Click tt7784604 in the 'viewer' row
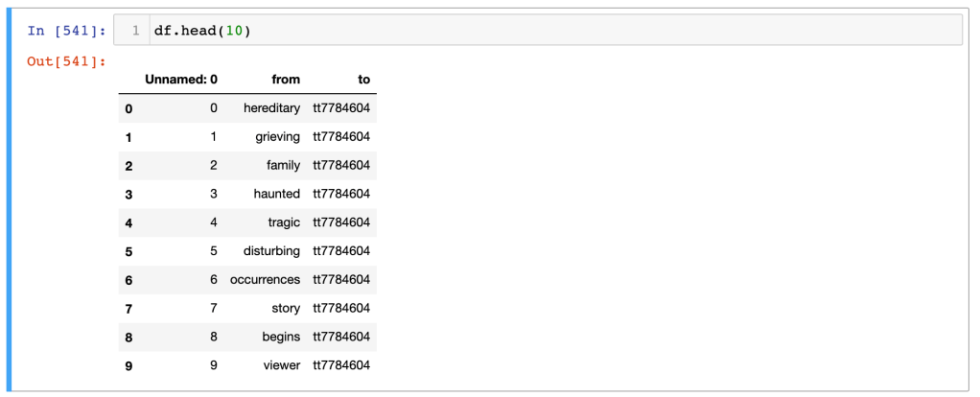The image size is (980, 397). point(341,365)
